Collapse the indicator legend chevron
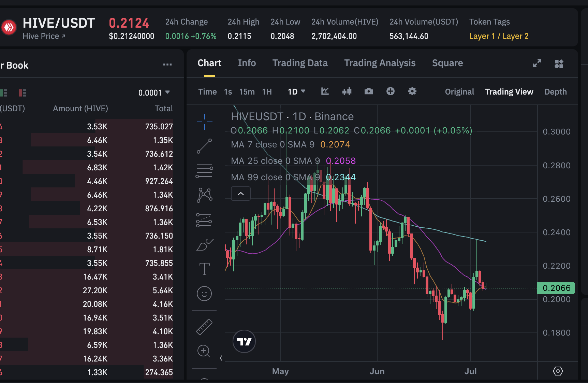 click(241, 194)
